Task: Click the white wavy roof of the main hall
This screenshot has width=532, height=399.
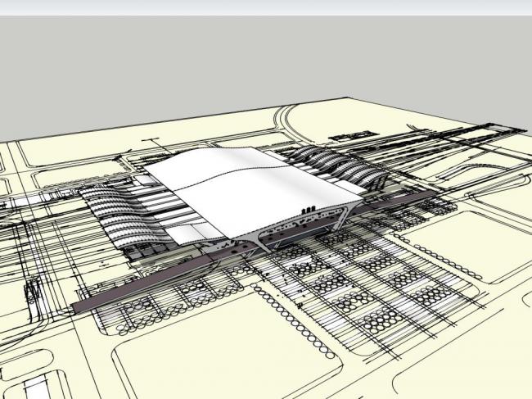Action: tap(246, 184)
